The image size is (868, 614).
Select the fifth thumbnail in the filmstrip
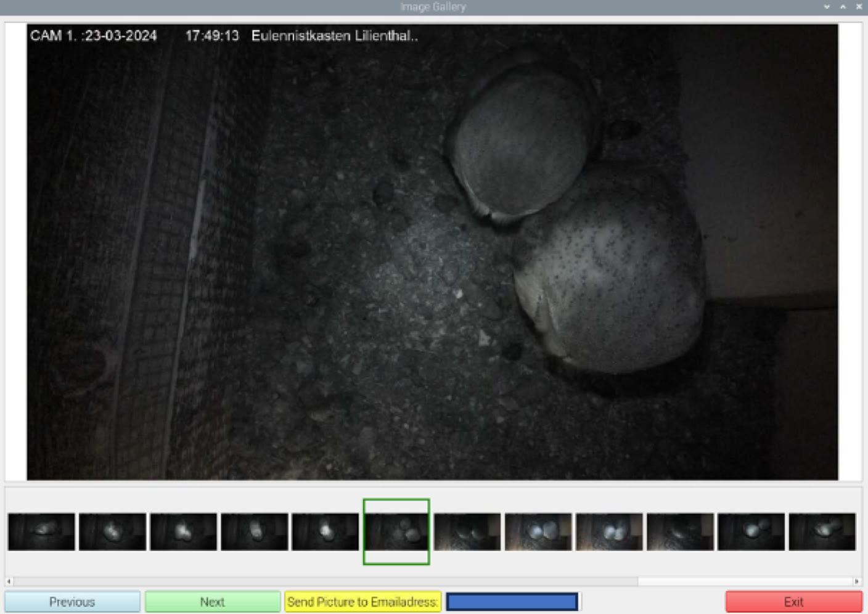(x=325, y=531)
